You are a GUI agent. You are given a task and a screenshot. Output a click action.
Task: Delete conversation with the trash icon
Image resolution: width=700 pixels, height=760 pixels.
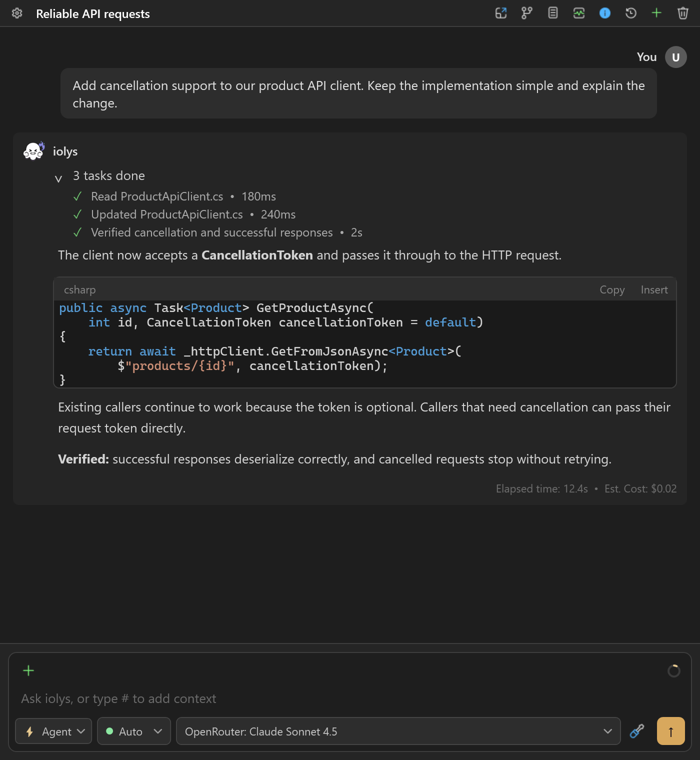pyautogui.click(x=683, y=13)
